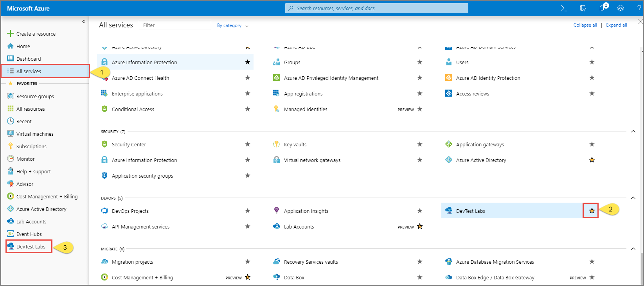Click the Data Box service icon
644x286 pixels.
click(277, 277)
